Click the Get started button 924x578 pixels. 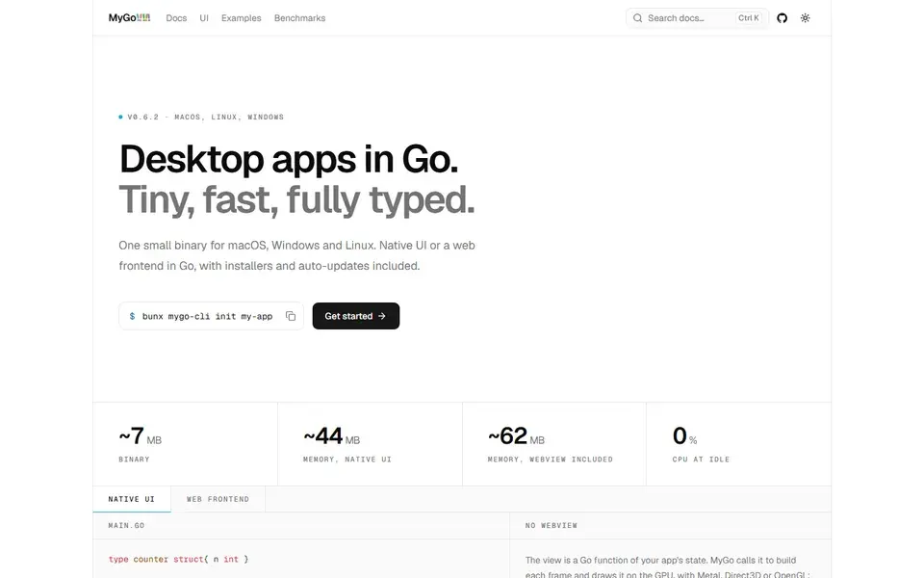(x=356, y=316)
